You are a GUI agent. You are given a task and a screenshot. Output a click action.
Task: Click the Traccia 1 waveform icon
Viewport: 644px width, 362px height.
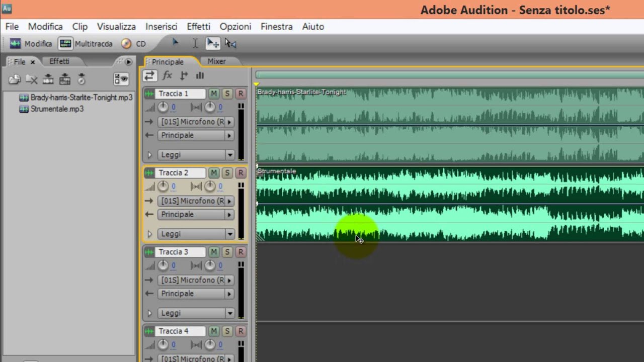[x=149, y=94]
